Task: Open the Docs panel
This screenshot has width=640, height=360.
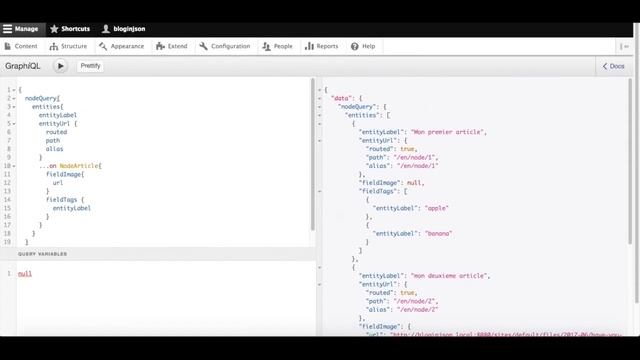Action: tap(613, 66)
